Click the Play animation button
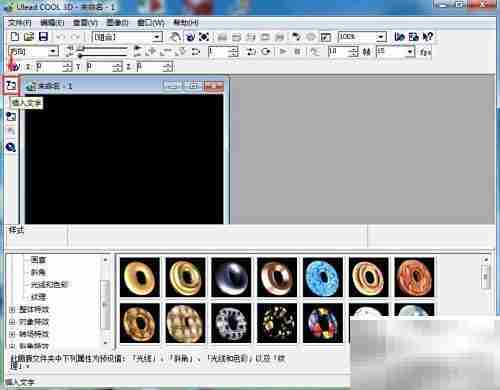 tap(283, 52)
